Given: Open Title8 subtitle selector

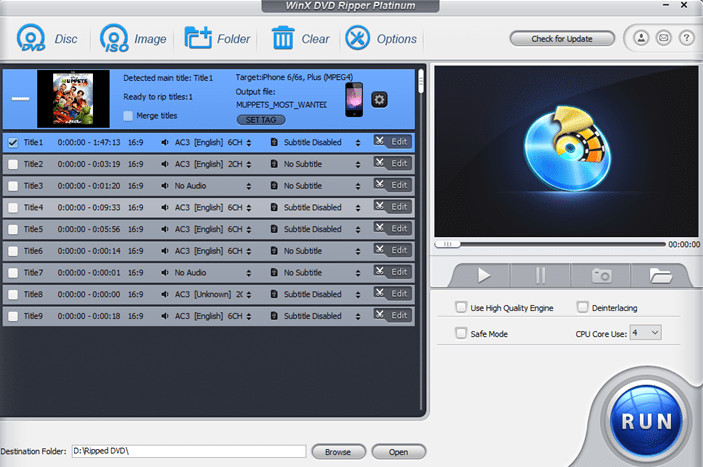Looking at the screenshot, I should pos(358,295).
